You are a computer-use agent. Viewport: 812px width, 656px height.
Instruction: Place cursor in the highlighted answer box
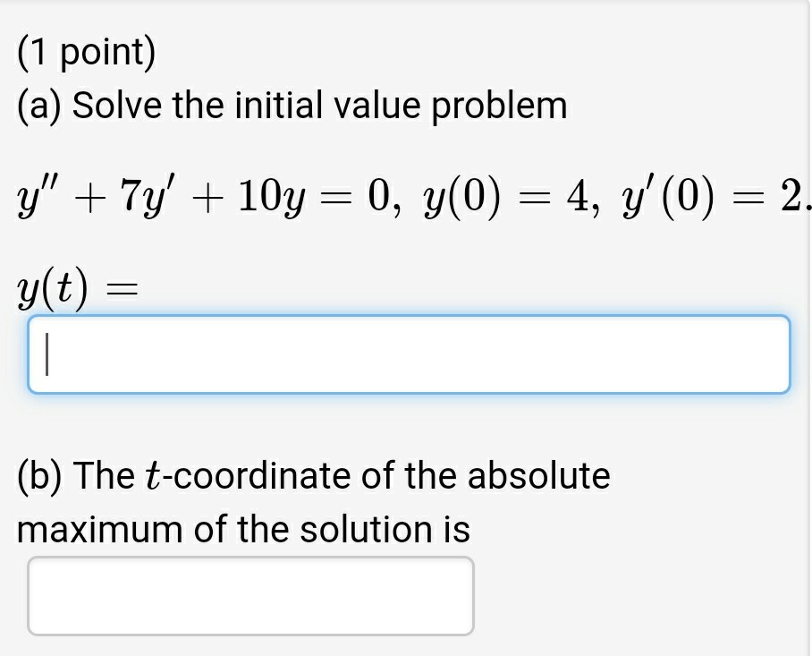[x=407, y=354]
